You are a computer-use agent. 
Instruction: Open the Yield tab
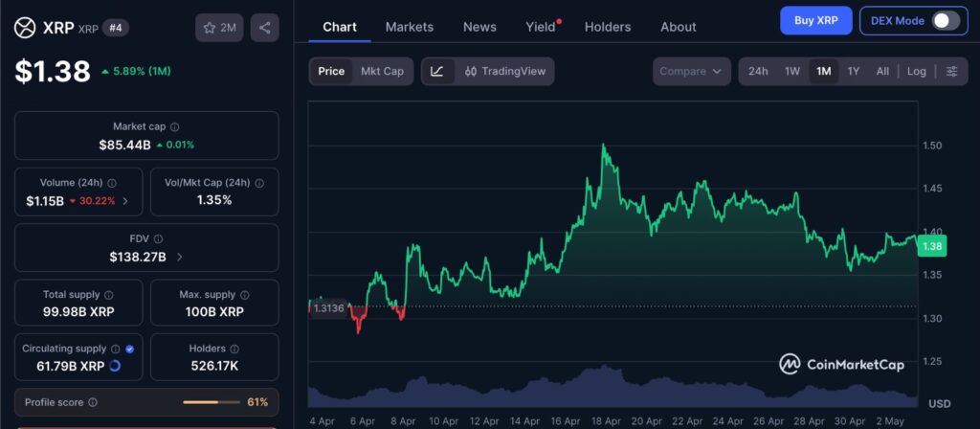pyautogui.click(x=542, y=27)
